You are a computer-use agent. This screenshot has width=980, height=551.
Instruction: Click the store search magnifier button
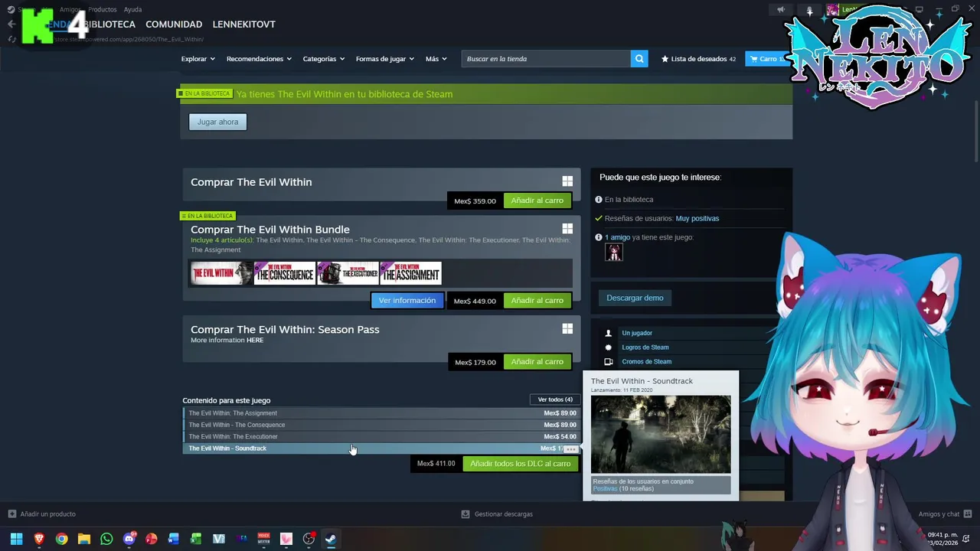(x=639, y=59)
